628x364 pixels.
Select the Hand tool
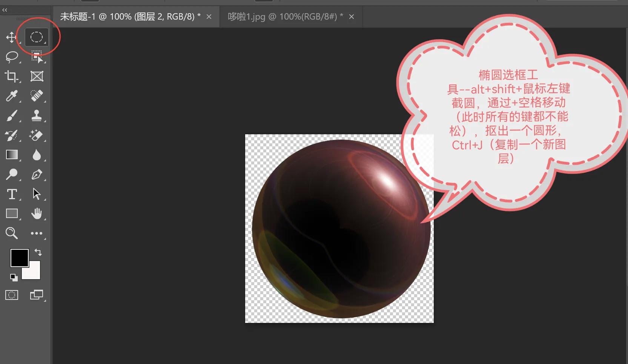click(37, 213)
